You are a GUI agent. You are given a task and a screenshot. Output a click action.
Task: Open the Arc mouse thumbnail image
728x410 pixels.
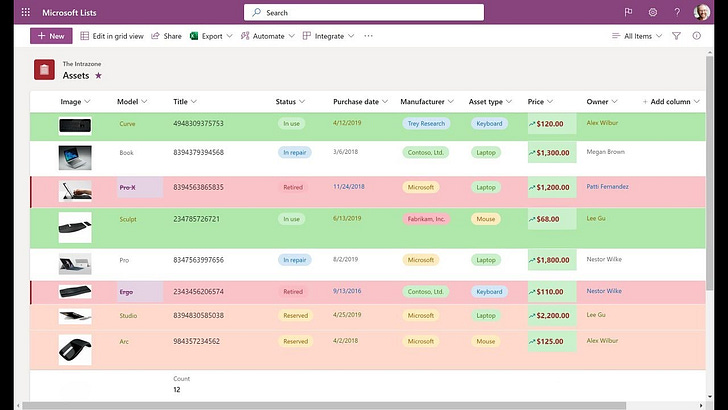[75, 350]
